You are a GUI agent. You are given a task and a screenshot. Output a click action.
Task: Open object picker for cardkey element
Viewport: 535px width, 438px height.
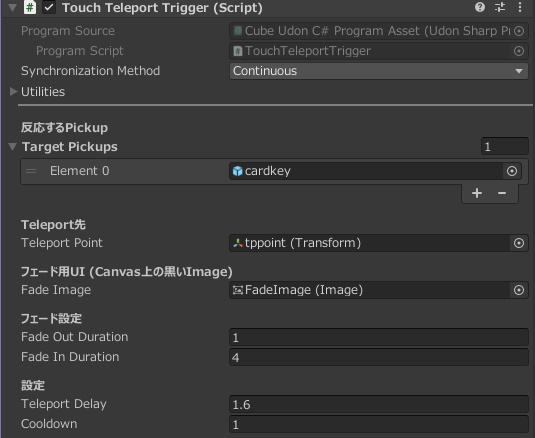click(511, 171)
